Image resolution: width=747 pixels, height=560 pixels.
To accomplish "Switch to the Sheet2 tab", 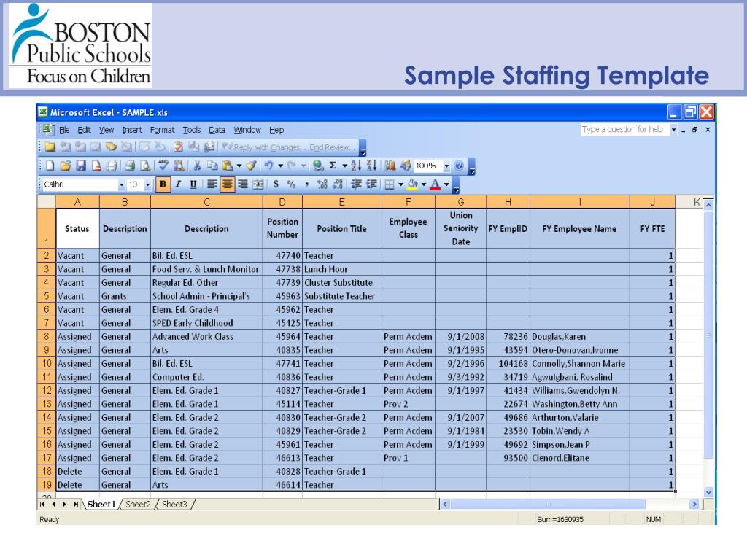I will pos(138,505).
